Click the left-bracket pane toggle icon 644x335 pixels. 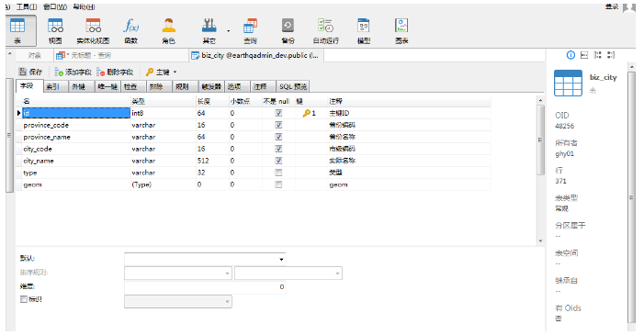(597, 55)
